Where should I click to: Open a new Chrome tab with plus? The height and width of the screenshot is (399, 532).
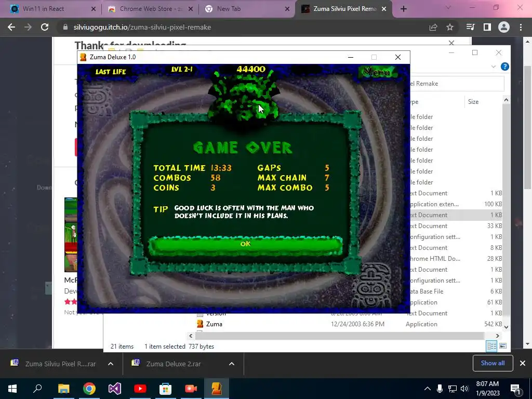coord(403,9)
